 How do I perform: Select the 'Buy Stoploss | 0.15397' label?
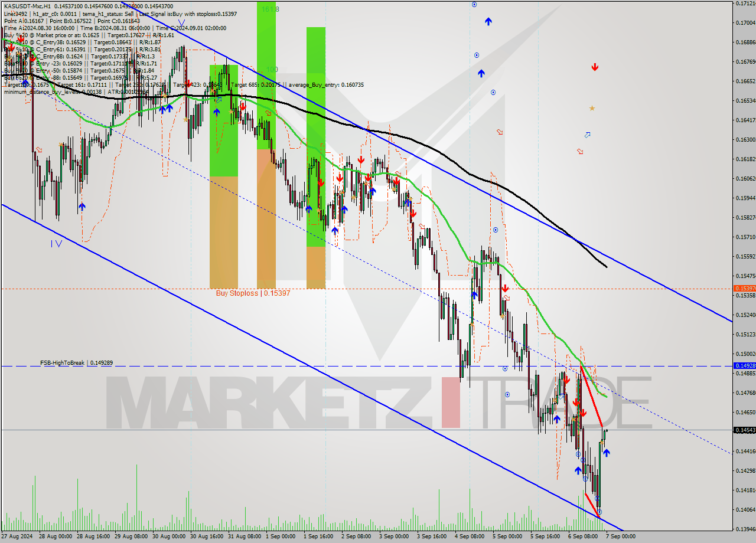[x=253, y=293]
